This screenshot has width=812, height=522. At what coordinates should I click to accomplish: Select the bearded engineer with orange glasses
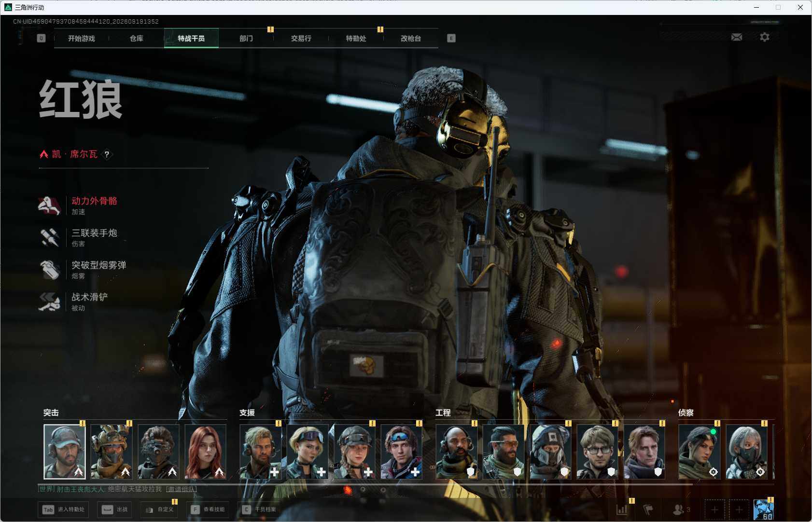tap(504, 452)
